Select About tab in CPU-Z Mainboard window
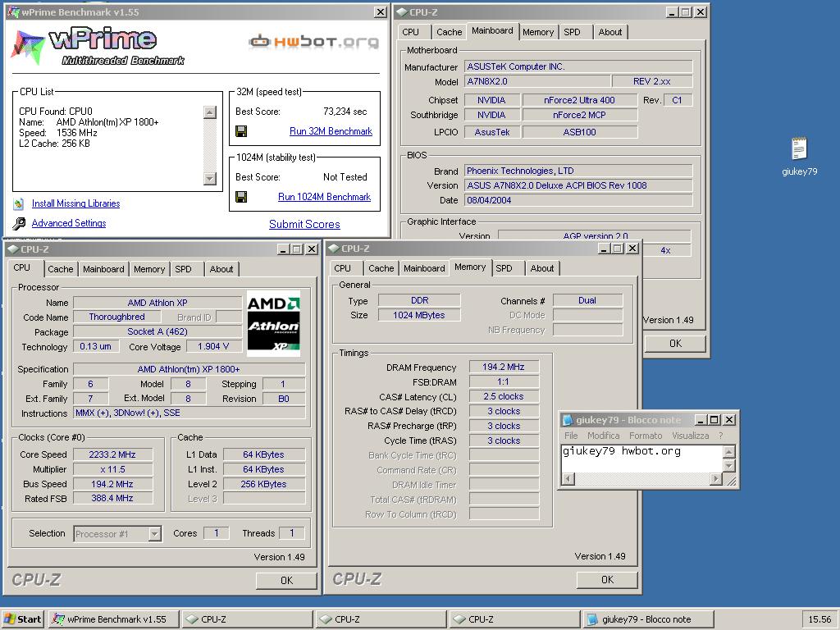This screenshot has height=630, width=840. (610, 32)
